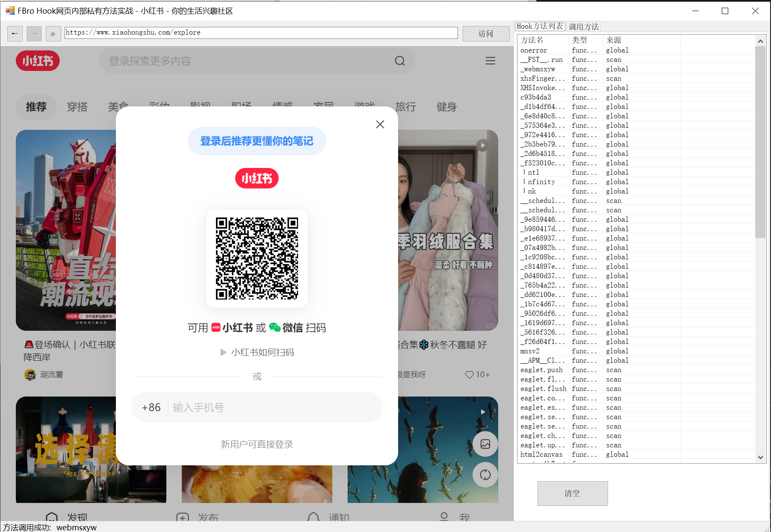771x532 pixels.
Task: Click the 登录后推荐更懂你的笔记 banner
Action: click(257, 141)
